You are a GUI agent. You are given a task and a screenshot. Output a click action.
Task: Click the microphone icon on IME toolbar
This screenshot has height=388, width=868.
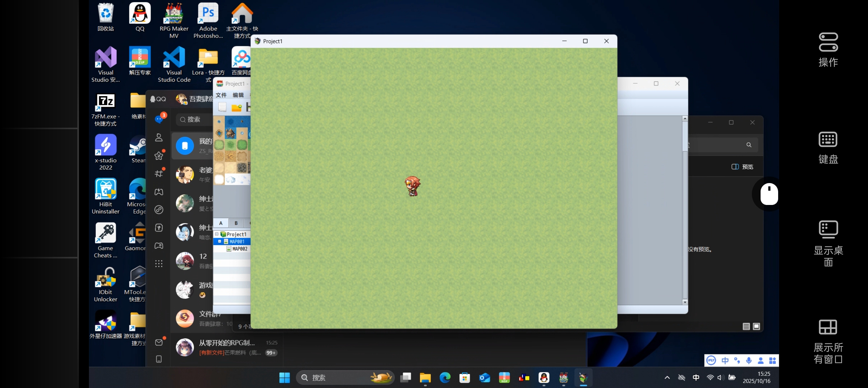[749, 360]
